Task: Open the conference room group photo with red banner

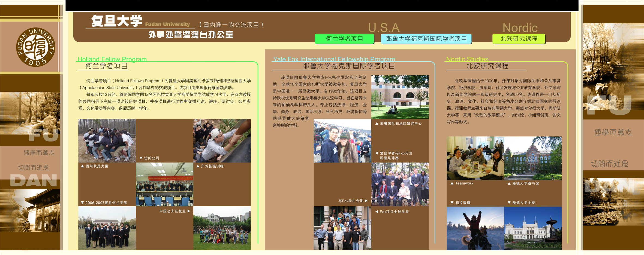Action: pos(164,184)
